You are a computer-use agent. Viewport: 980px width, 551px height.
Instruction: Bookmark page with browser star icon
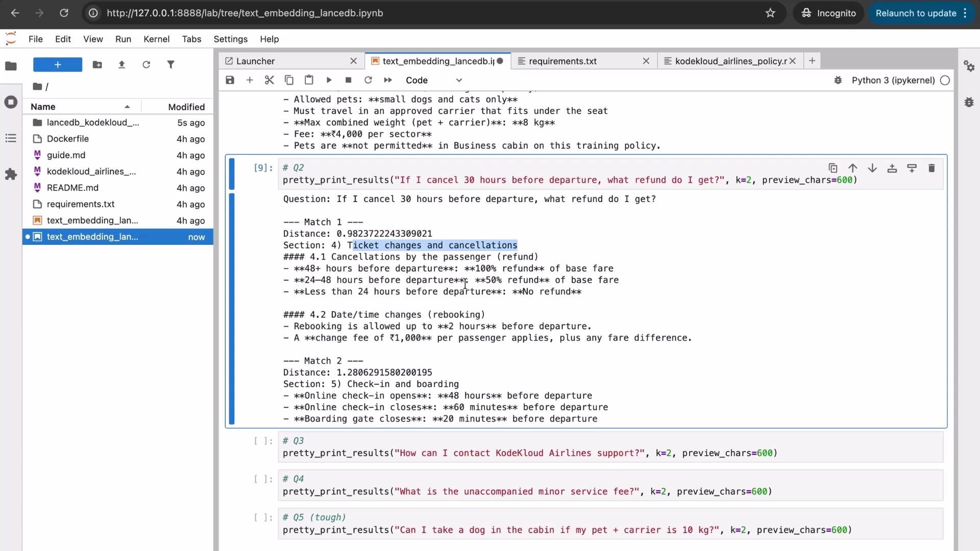coord(770,13)
